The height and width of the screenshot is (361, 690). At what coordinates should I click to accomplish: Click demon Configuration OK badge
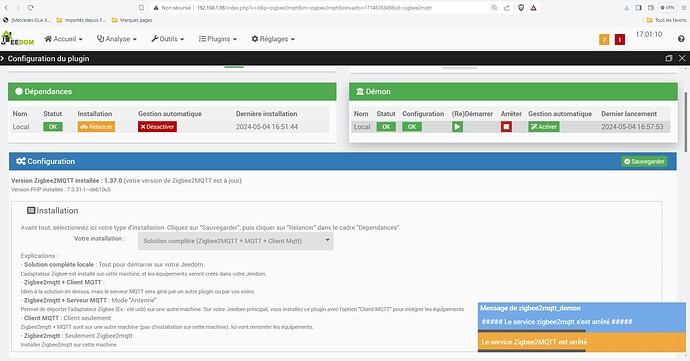(412, 127)
